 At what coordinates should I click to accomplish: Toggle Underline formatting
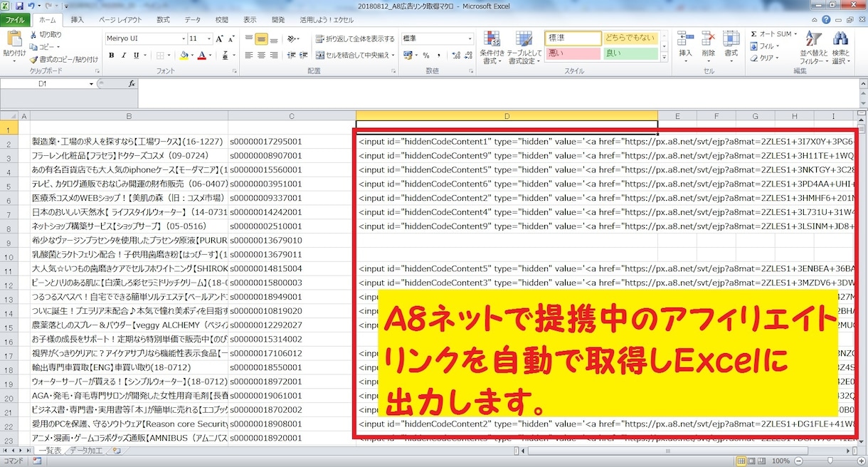tap(135, 56)
